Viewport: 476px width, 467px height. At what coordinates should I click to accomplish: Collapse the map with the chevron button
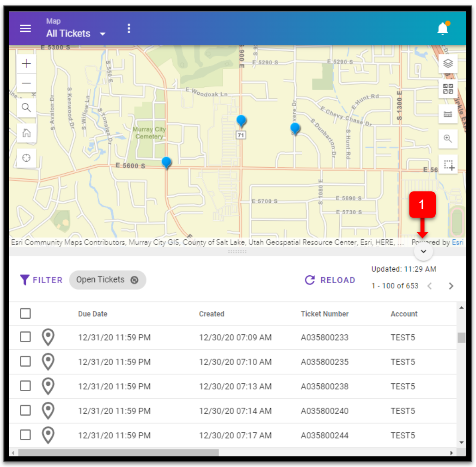click(x=423, y=251)
